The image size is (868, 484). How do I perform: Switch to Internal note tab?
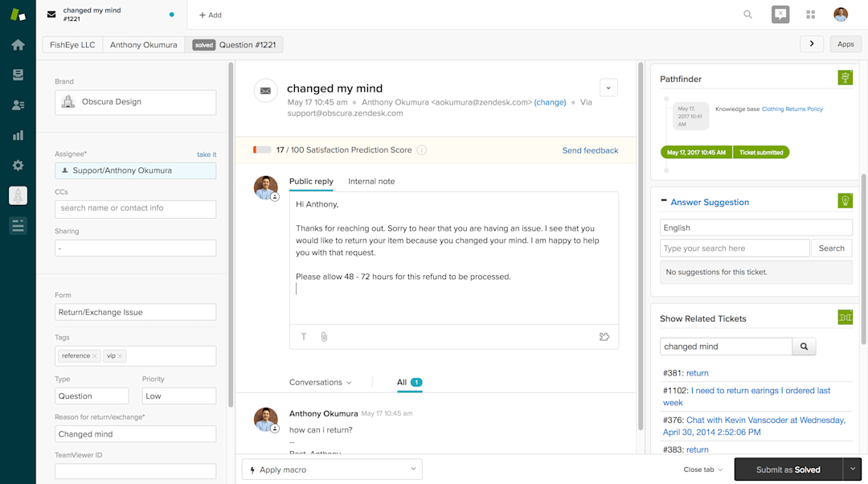click(371, 181)
